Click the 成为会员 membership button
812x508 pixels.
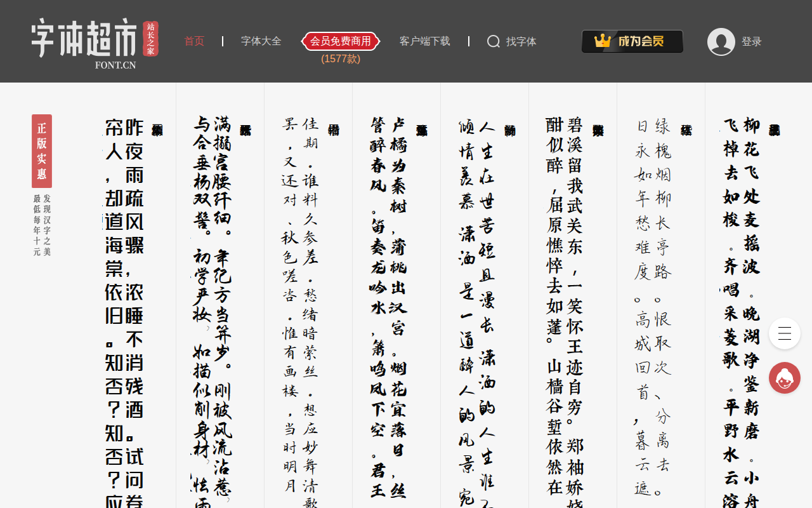[632, 41]
